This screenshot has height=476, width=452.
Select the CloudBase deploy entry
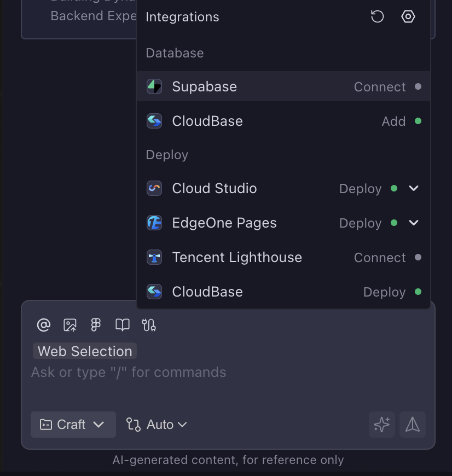click(x=207, y=292)
